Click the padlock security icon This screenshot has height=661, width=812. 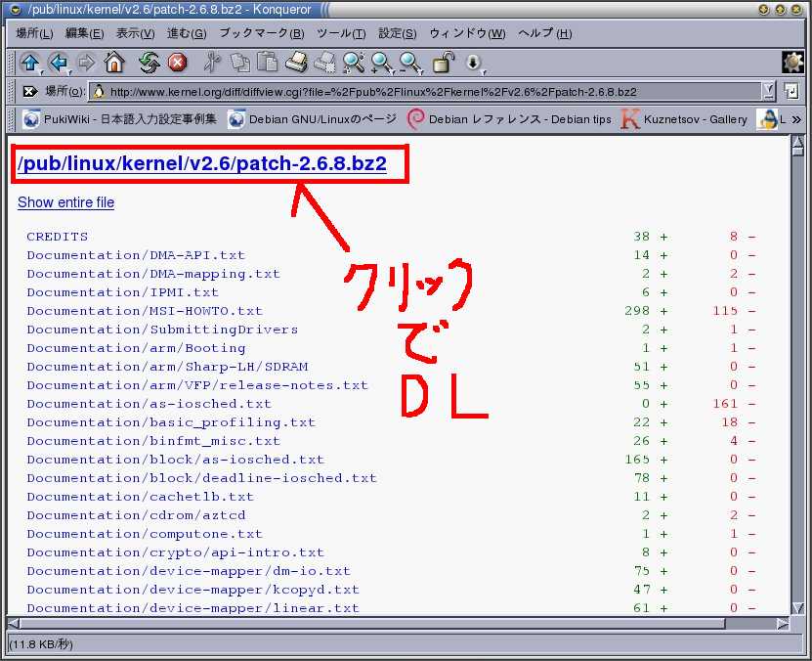point(444,63)
